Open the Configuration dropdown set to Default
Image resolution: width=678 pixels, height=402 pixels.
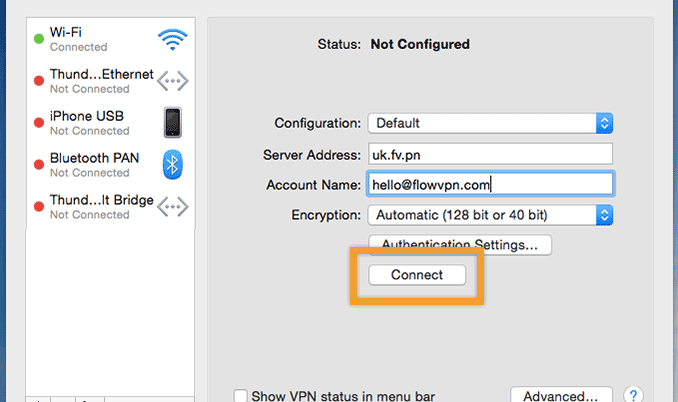(489, 123)
